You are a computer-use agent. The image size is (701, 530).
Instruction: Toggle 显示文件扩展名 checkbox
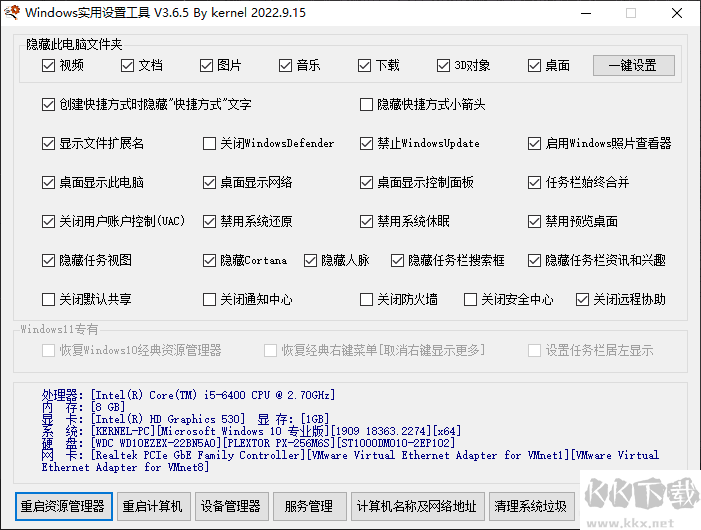48,143
